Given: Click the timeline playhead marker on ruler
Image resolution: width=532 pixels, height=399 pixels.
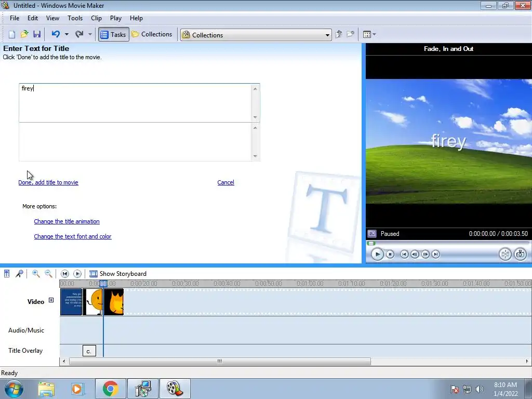Looking at the screenshot, I should (103, 283).
